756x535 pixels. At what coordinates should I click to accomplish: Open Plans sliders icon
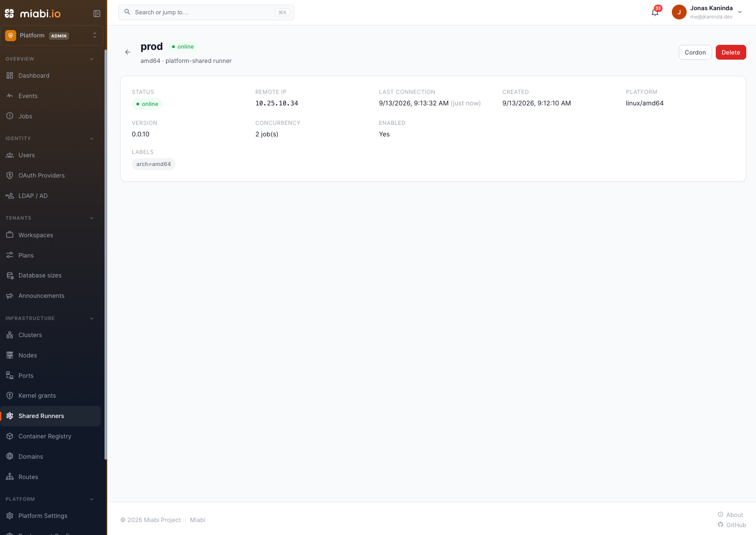pos(10,255)
